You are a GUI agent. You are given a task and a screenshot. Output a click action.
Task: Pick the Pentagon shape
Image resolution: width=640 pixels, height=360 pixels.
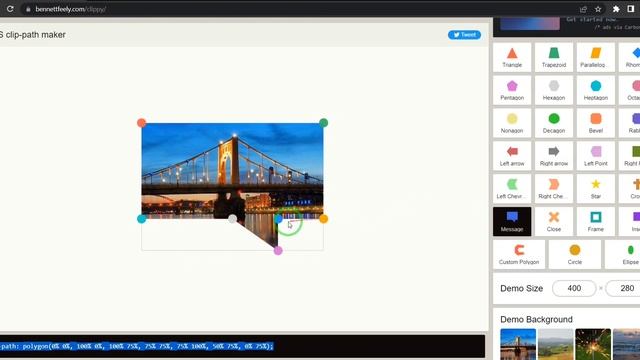coord(512,90)
